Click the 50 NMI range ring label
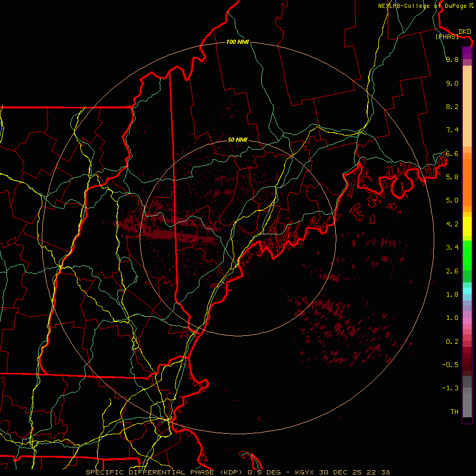The height and width of the screenshot is (476, 476). click(x=237, y=140)
